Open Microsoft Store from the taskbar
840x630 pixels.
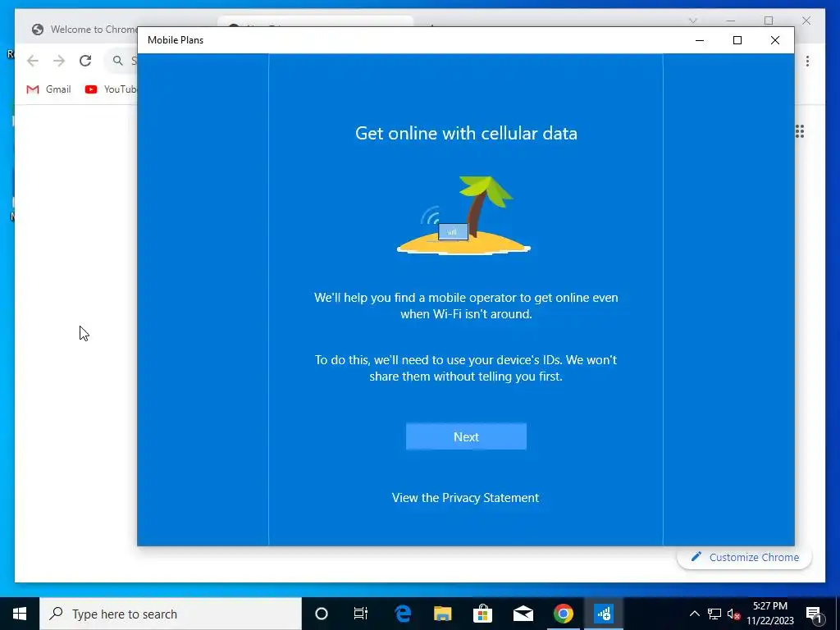pos(482,614)
